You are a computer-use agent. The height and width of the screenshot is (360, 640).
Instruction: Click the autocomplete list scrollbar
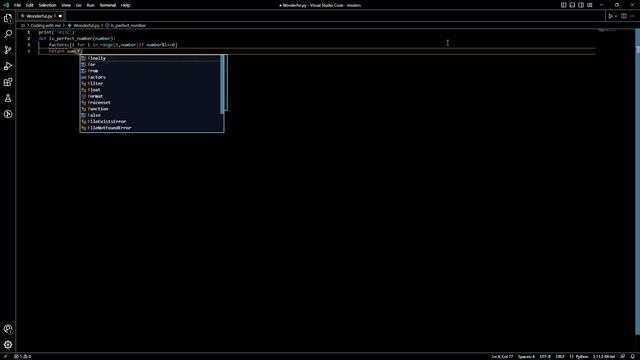coord(222,84)
